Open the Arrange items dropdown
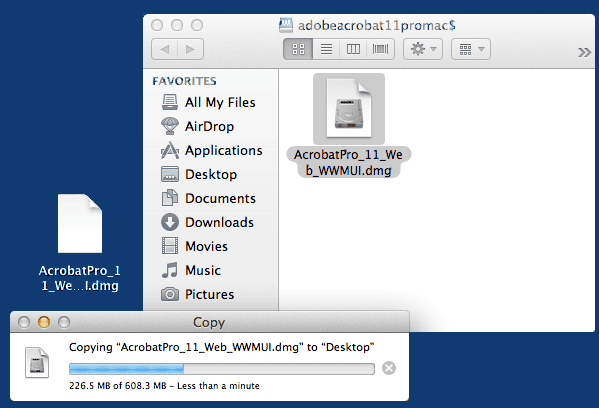 pyautogui.click(x=471, y=49)
